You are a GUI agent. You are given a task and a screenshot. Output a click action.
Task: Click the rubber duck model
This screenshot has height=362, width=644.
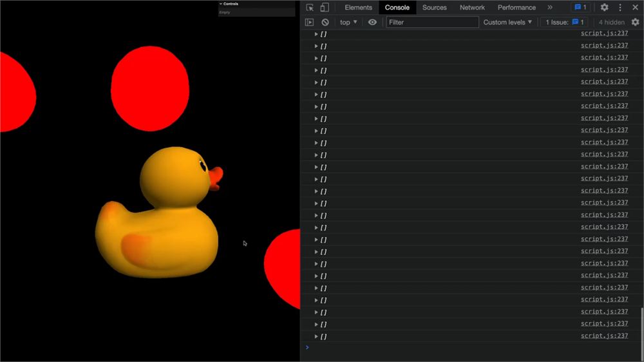tap(159, 212)
